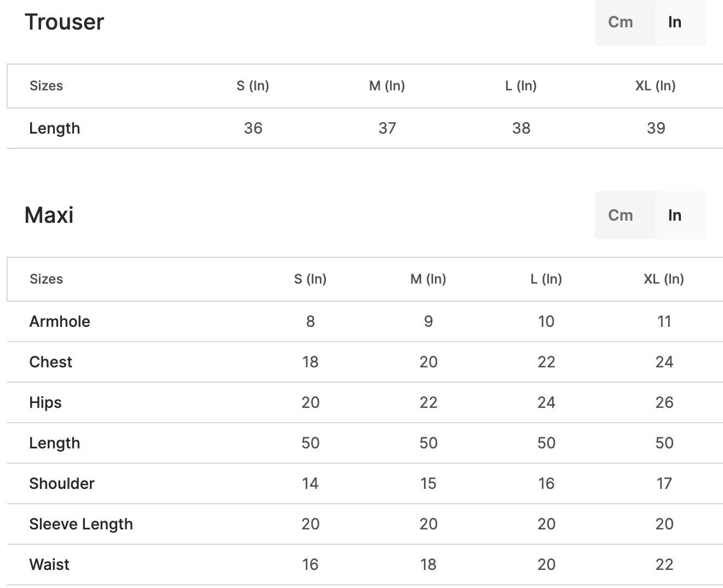Select the Trouser Length value 39
Viewport: 723px width, 588px height.
pos(656,128)
